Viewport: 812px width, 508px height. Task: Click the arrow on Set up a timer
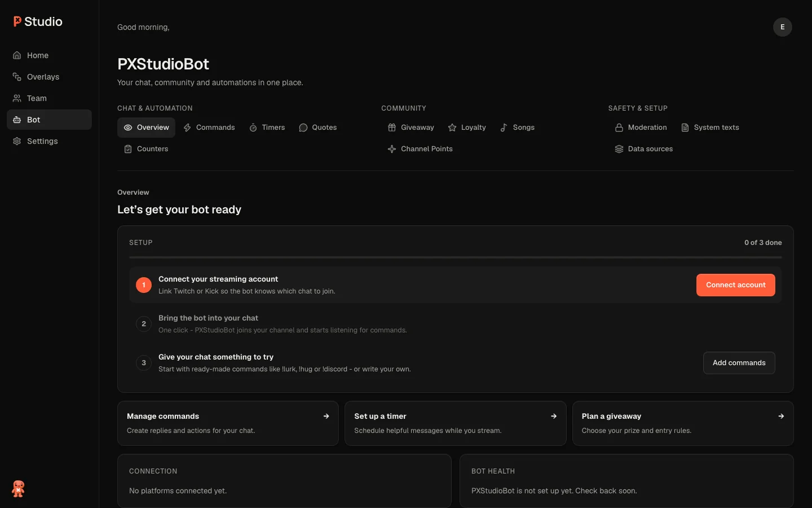coord(554,416)
